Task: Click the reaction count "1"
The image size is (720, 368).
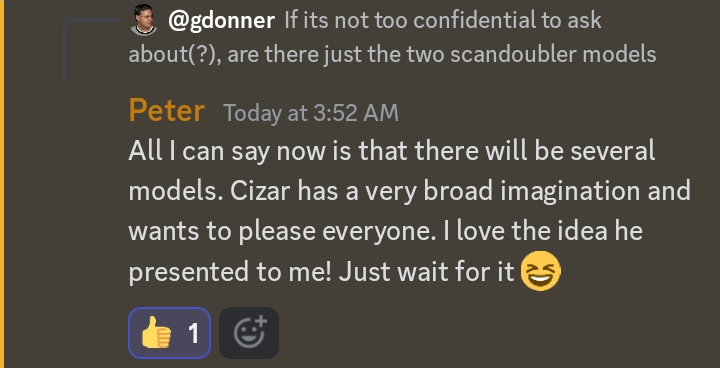Action: click(x=194, y=333)
